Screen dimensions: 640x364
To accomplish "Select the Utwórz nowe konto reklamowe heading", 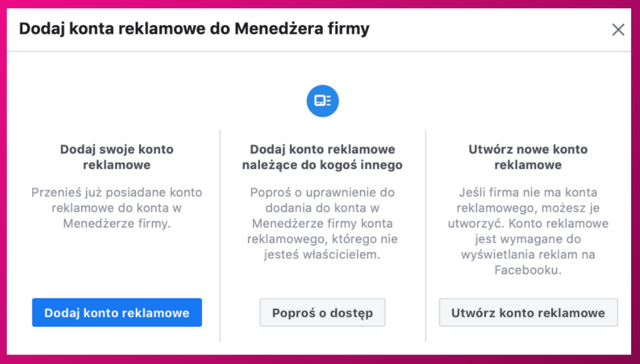I will (528, 157).
